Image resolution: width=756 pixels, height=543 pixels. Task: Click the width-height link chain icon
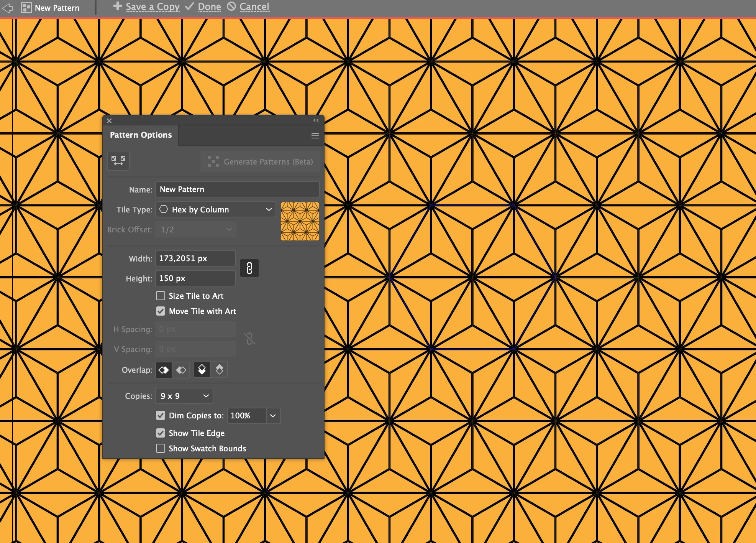coord(249,268)
